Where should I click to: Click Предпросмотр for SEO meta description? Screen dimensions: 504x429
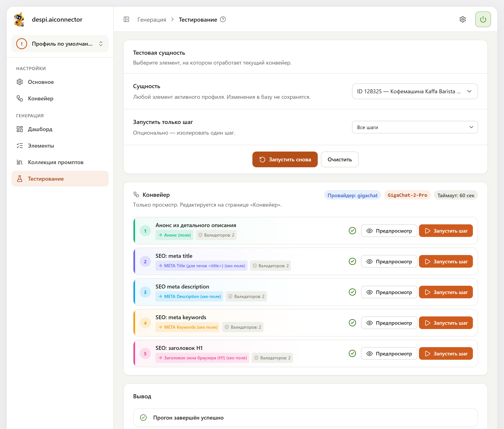[x=389, y=292]
